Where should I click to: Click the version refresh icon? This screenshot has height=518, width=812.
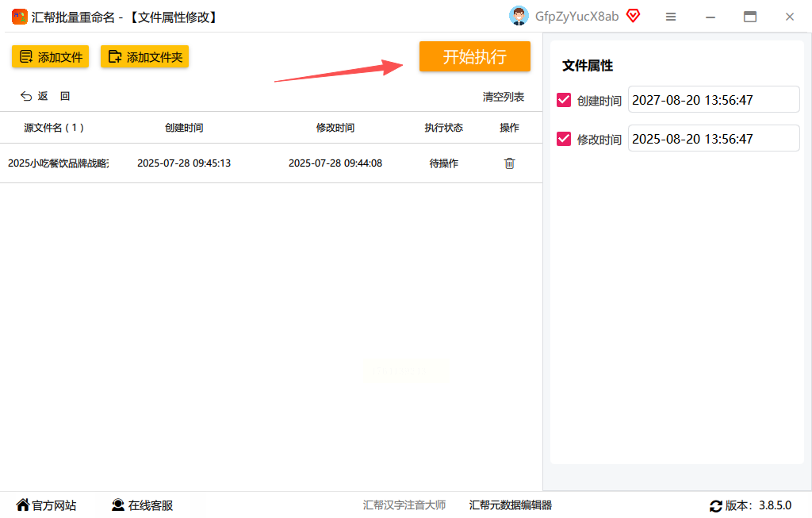[x=716, y=505]
